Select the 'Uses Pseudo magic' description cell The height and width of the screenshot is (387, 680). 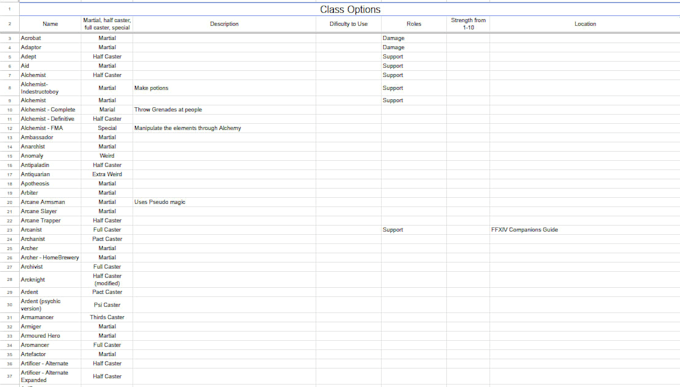(x=224, y=202)
